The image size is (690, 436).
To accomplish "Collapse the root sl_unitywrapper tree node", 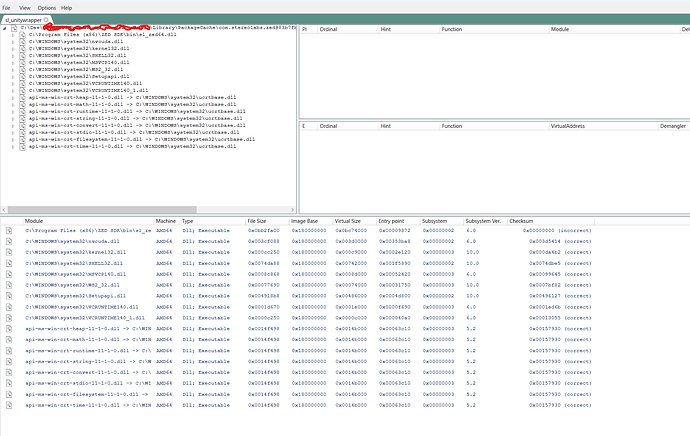I will (5, 28).
